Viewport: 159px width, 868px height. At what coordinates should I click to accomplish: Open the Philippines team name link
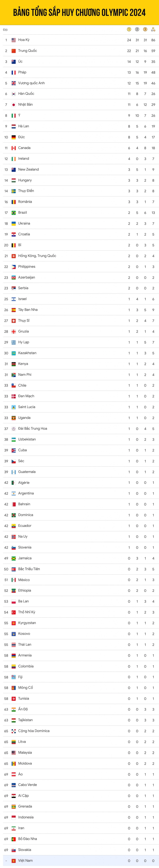click(27, 267)
